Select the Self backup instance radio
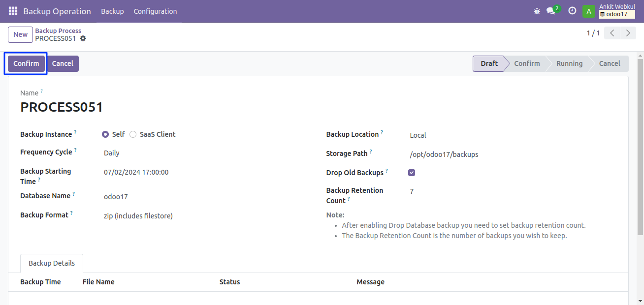 [105, 134]
